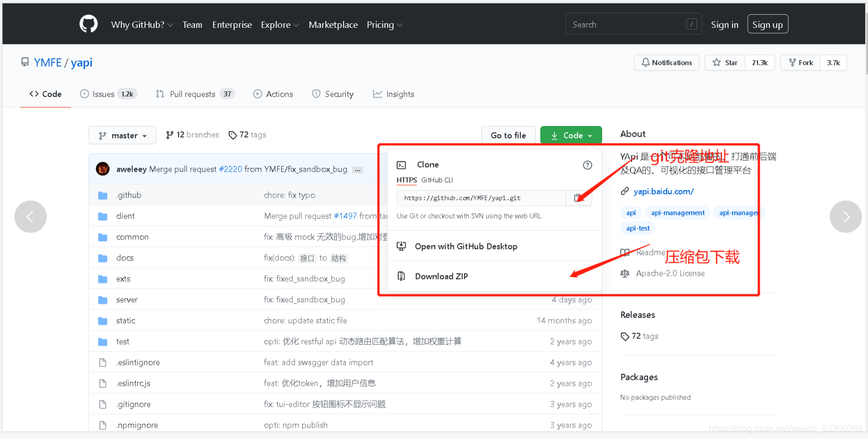
Task: Click the Apache-2.0 License link
Action: 670,273
